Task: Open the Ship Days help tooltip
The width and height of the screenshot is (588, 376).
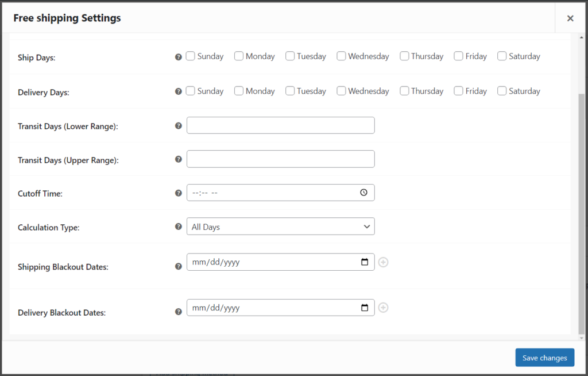Action: pyautogui.click(x=178, y=57)
